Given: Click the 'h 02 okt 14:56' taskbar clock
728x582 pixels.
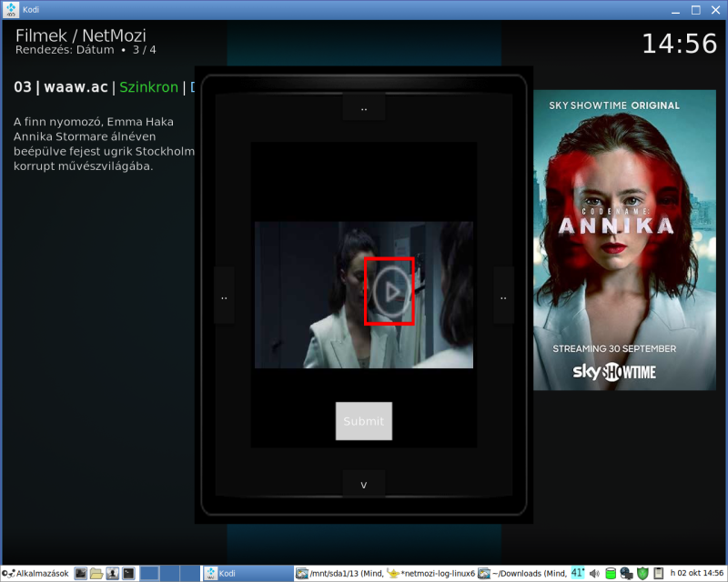Looking at the screenshot, I should (696, 573).
